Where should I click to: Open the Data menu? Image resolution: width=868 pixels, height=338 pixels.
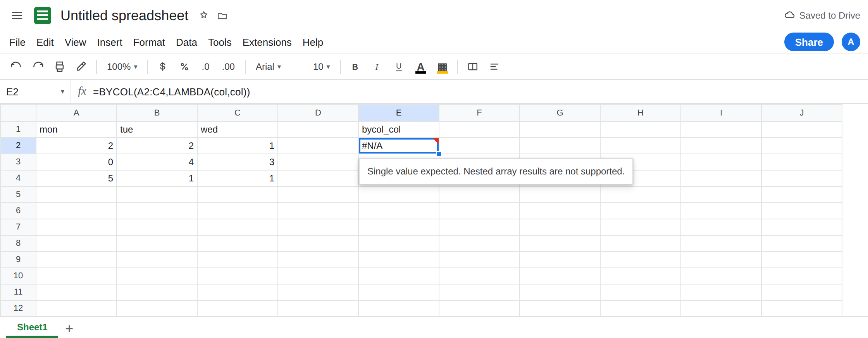186,42
